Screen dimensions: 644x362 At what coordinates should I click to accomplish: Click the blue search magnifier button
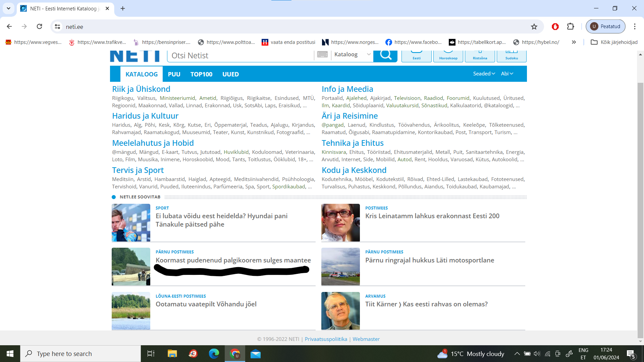(385, 56)
